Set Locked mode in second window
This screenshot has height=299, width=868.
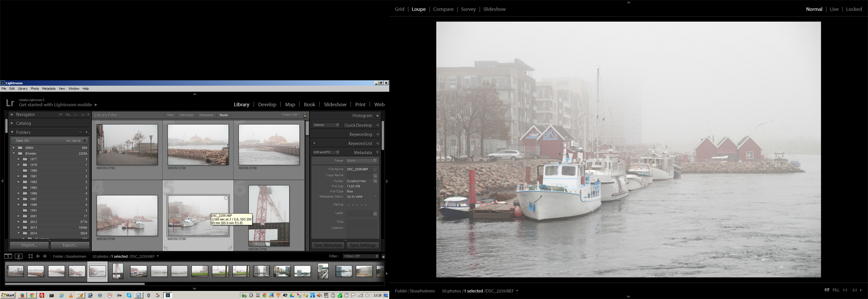tap(854, 9)
